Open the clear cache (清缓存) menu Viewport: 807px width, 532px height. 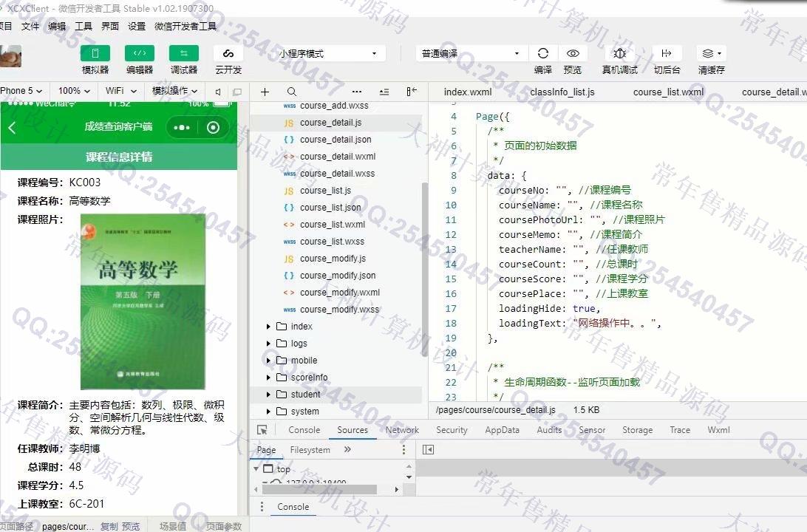coord(712,53)
